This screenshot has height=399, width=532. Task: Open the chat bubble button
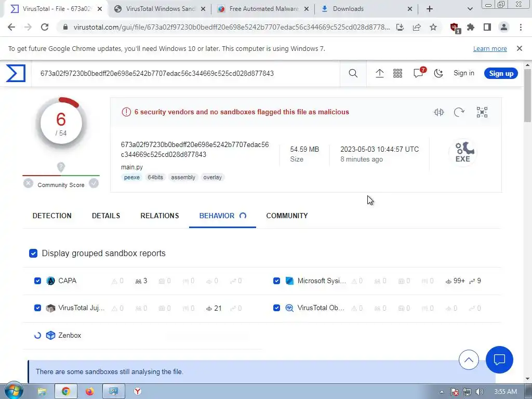click(499, 360)
